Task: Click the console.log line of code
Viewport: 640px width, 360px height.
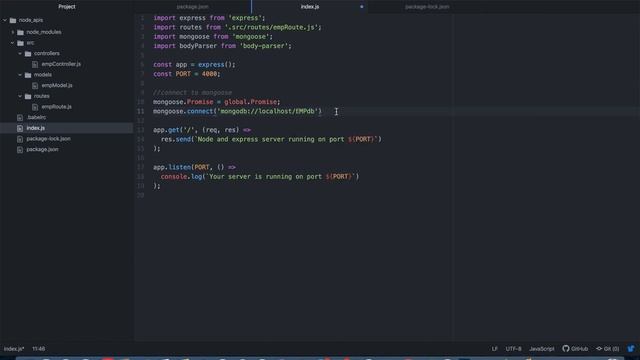Action: point(260,176)
